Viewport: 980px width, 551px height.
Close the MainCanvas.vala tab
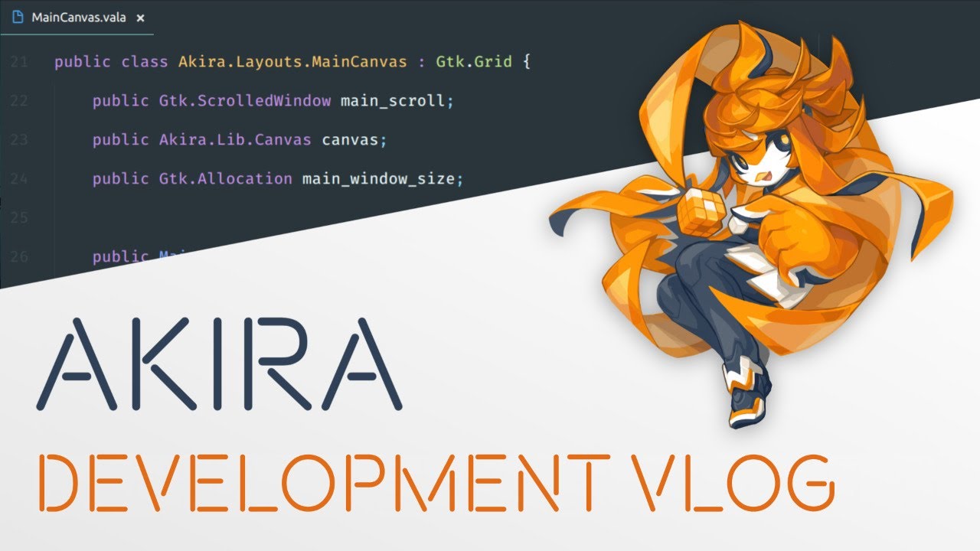(140, 18)
